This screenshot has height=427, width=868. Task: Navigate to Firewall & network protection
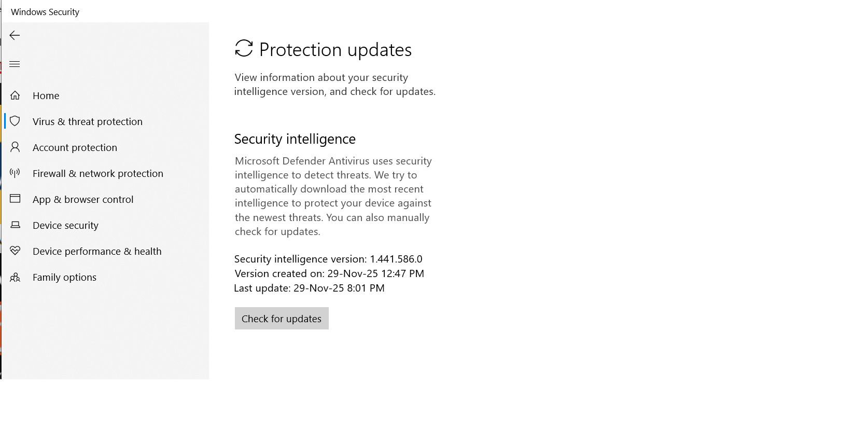97,173
